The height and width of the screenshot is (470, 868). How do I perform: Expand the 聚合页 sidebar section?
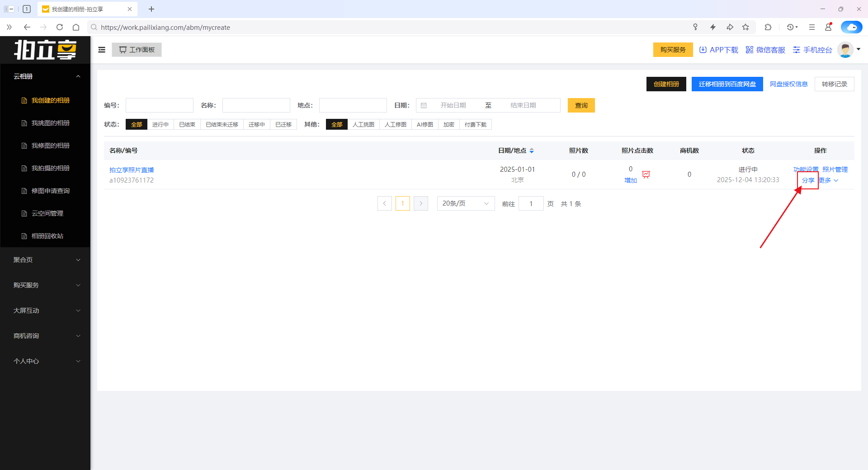point(45,260)
